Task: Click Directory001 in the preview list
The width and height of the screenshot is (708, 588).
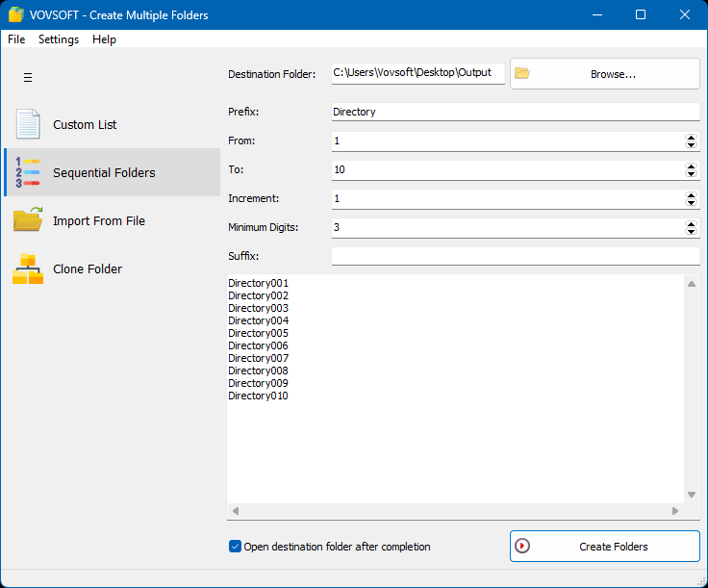Action: [258, 283]
